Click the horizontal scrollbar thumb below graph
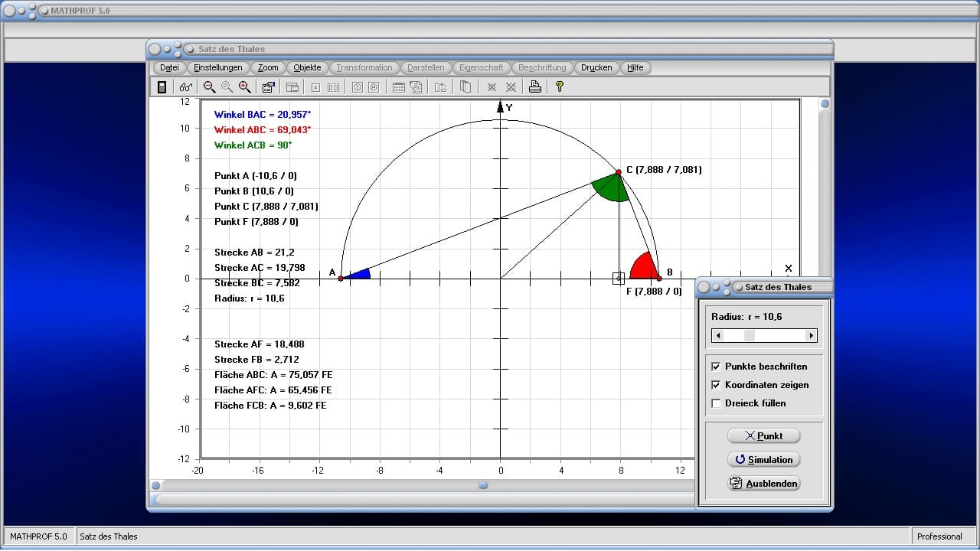The height and width of the screenshot is (551, 980). tap(483, 484)
